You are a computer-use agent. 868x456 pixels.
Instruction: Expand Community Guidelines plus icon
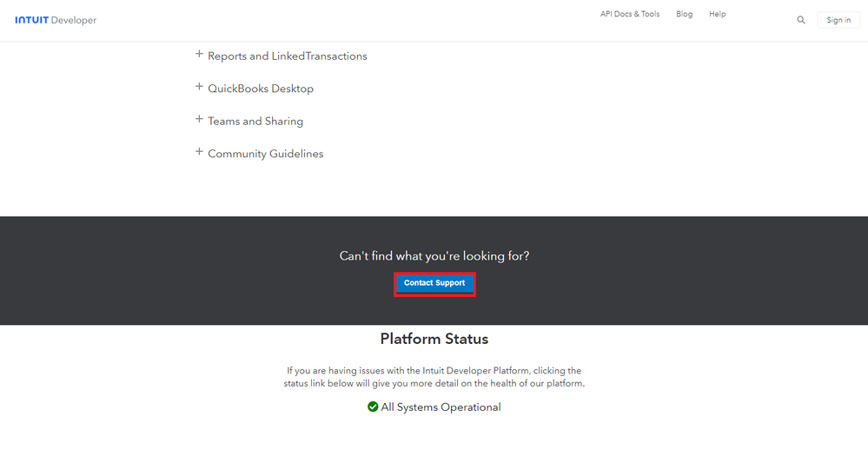coord(199,152)
